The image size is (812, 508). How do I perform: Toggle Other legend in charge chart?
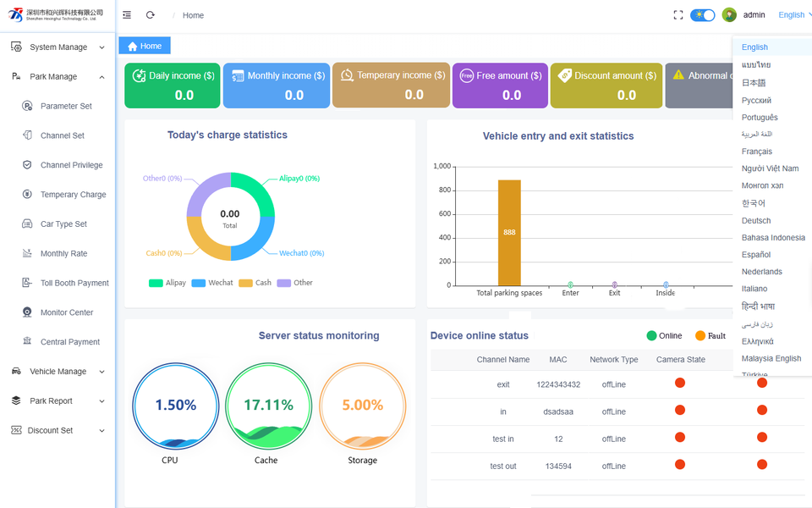tap(294, 283)
